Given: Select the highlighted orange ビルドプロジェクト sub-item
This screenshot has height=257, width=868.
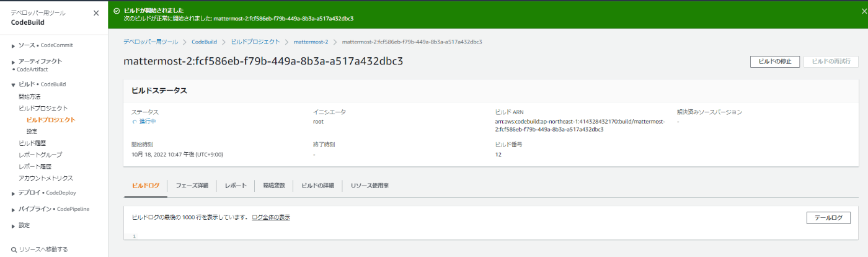Looking at the screenshot, I should point(51,120).
